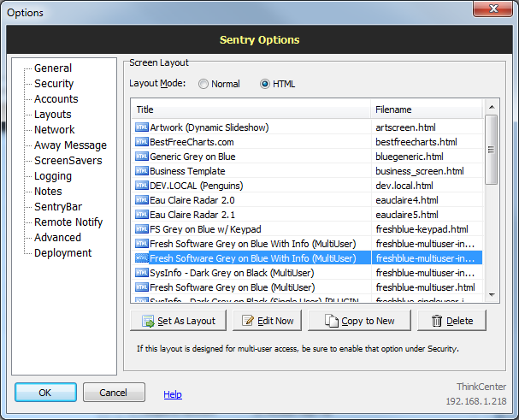519x420 pixels.
Task: Select SentryBar in the options tree
Action: pyautogui.click(x=58, y=207)
